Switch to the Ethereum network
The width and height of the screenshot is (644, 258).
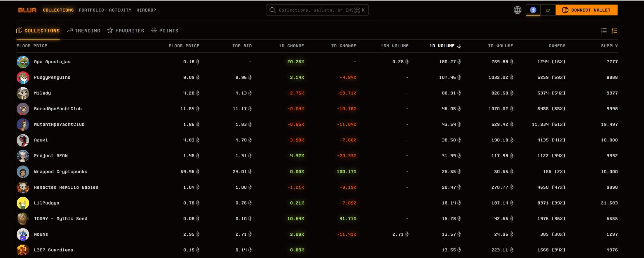click(x=533, y=10)
